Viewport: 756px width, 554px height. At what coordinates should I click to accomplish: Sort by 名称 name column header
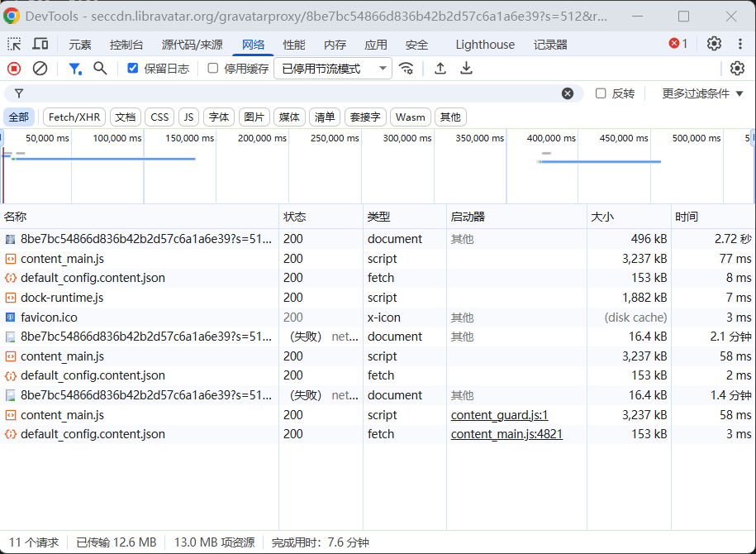click(140, 217)
